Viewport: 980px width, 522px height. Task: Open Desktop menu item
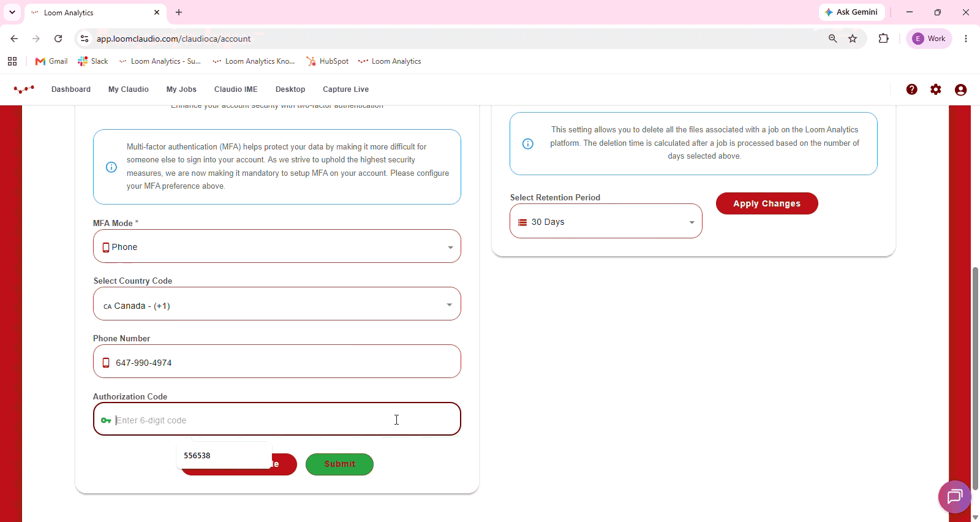(x=290, y=89)
